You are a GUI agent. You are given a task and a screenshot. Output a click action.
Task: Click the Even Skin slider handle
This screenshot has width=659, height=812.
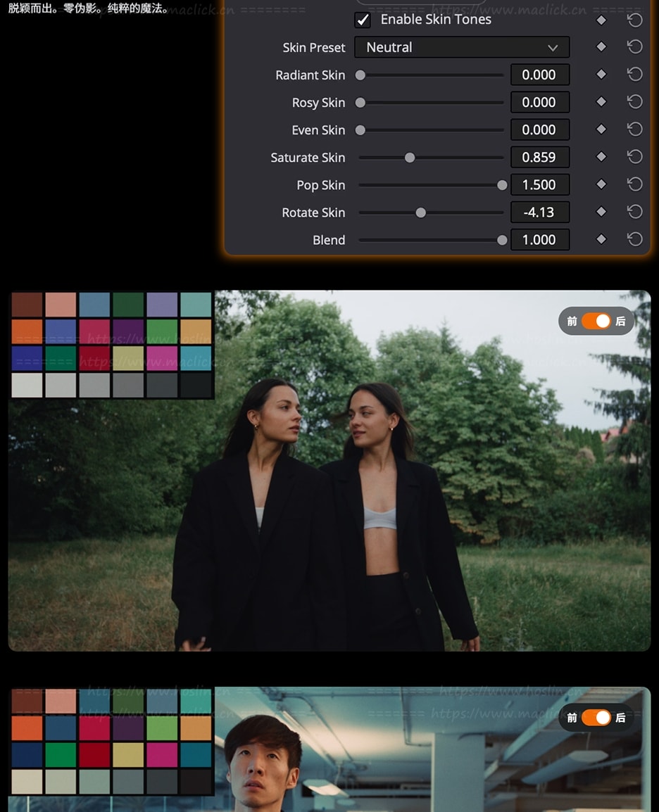tap(360, 130)
